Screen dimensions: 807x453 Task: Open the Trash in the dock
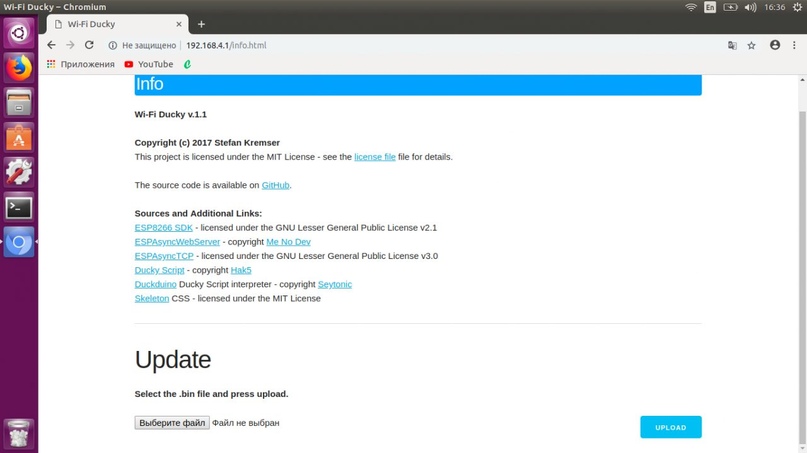click(x=18, y=433)
